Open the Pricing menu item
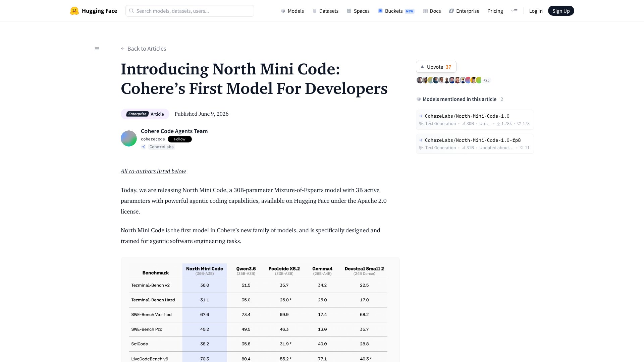The height and width of the screenshot is (362, 644). (x=495, y=11)
